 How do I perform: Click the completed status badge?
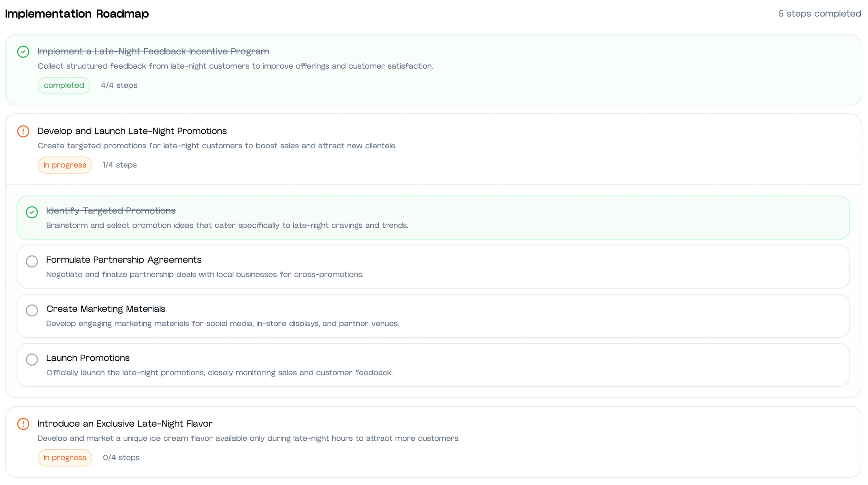64,85
